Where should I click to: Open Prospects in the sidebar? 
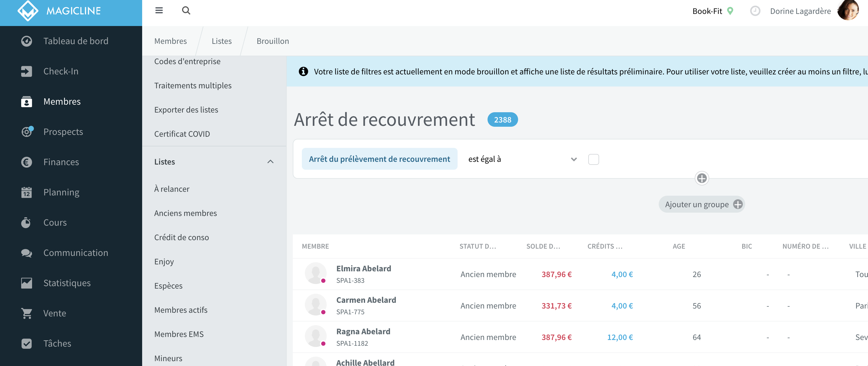click(71, 132)
